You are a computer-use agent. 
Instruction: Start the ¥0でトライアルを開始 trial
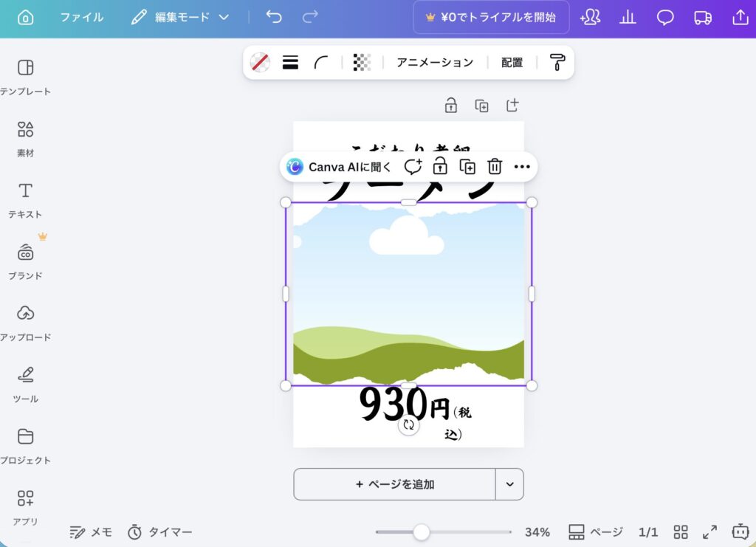[491, 17]
